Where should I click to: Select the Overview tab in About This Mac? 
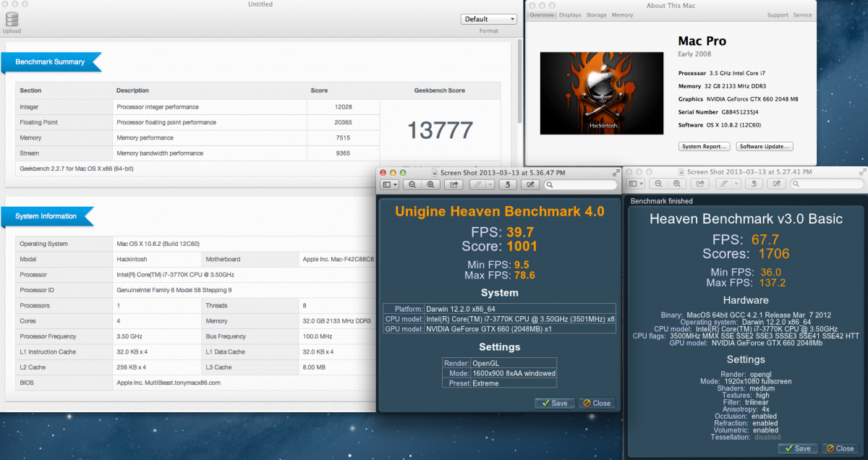click(542, 15)
